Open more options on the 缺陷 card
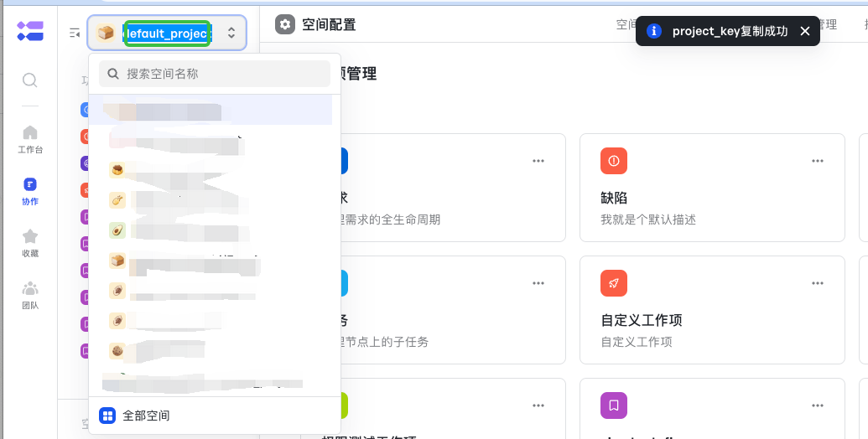 818,161
